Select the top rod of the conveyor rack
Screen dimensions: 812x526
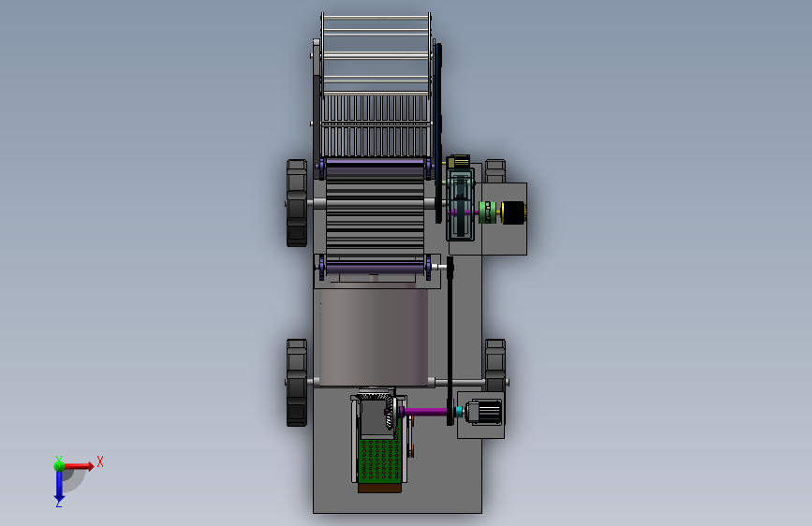pyautogui.click(x=376, y=18)
